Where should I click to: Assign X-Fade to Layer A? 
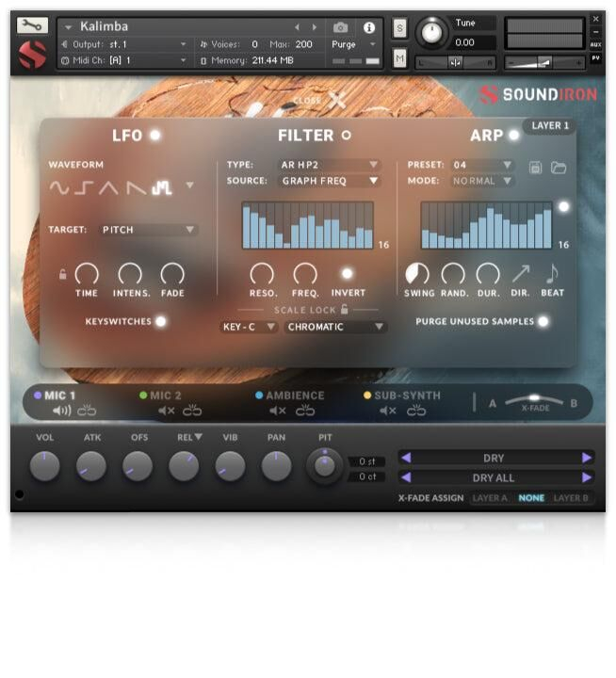coord(490,498)
